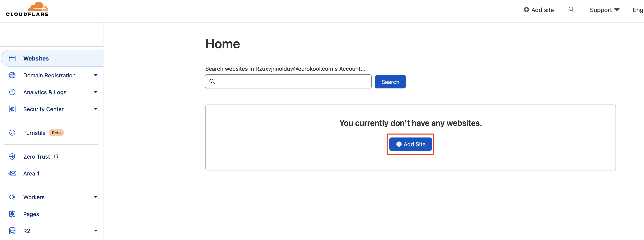Click the Analytics & Logs pie icon
The image size is (644, 240).
[x=12, y=92]
